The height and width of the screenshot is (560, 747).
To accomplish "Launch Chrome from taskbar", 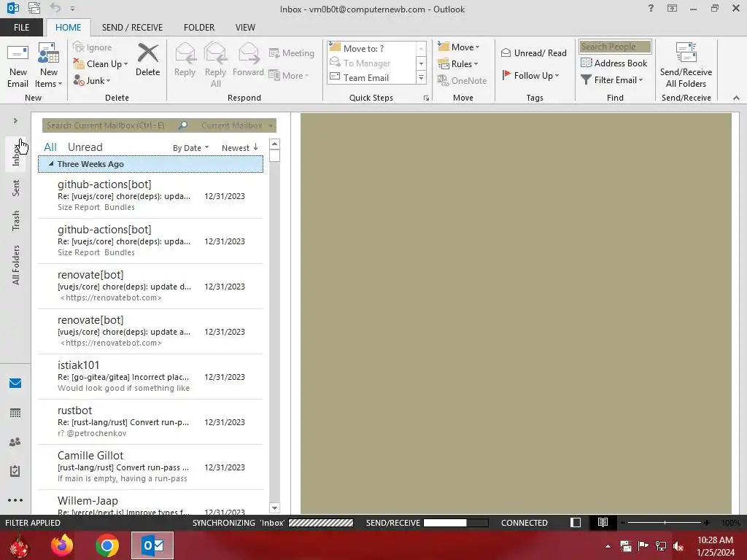I will point(107,545).
